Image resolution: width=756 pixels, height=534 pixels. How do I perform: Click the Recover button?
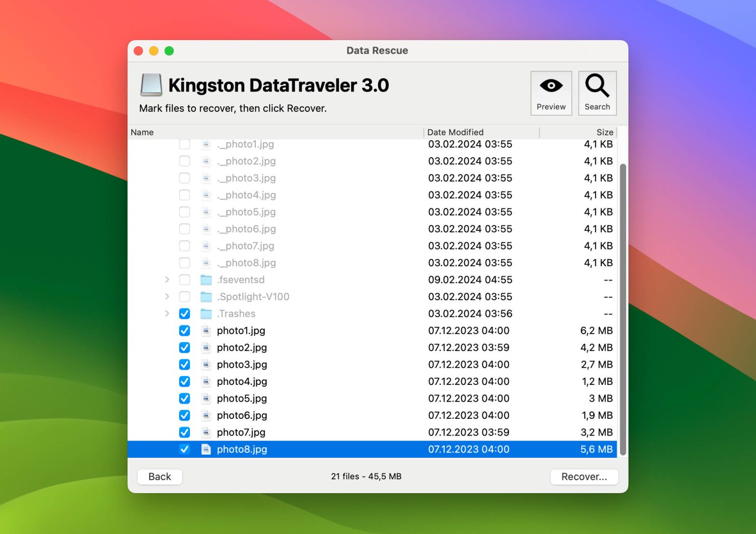point(584,476)
